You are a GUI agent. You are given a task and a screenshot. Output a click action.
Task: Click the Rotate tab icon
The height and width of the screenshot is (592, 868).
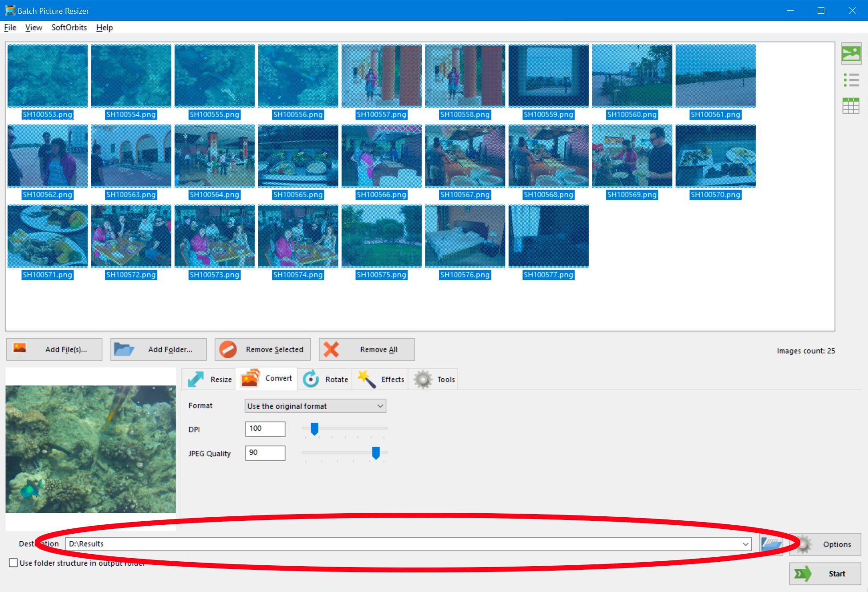coord(311,378)
